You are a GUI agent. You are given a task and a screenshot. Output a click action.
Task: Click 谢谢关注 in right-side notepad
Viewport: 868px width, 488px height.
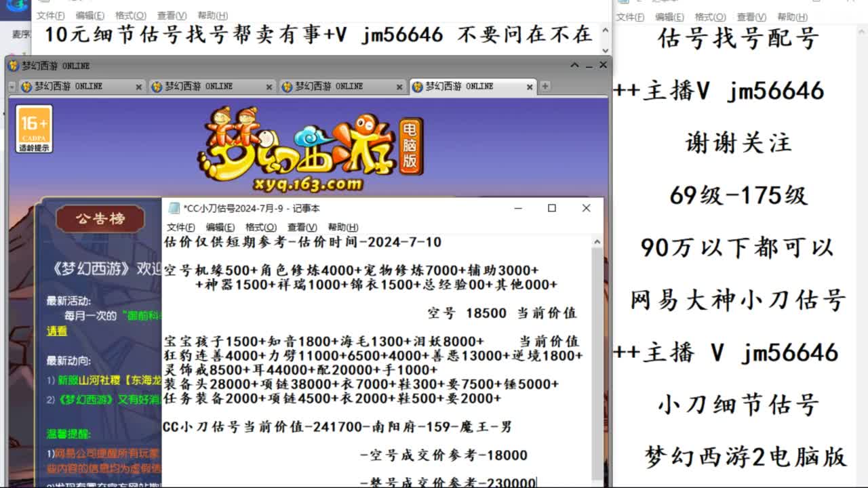(739, 143)
